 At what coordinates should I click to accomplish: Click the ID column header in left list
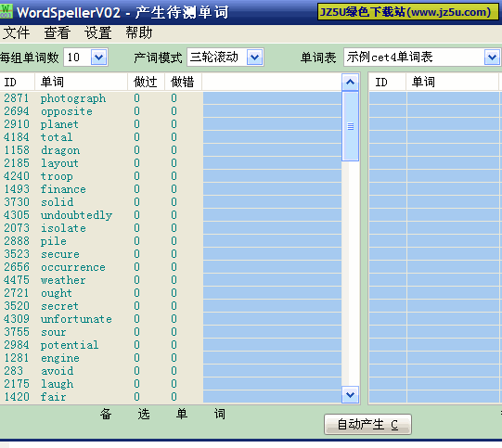pos(18,82)
